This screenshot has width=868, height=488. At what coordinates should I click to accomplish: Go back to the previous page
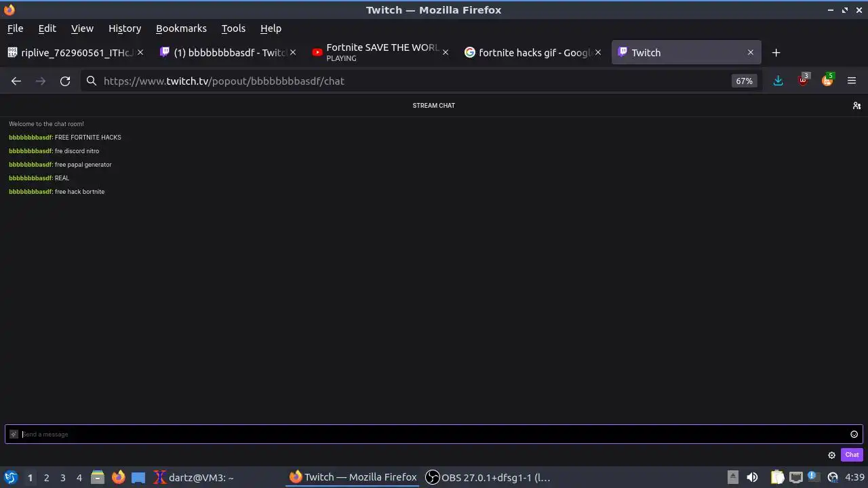(16, 81)
